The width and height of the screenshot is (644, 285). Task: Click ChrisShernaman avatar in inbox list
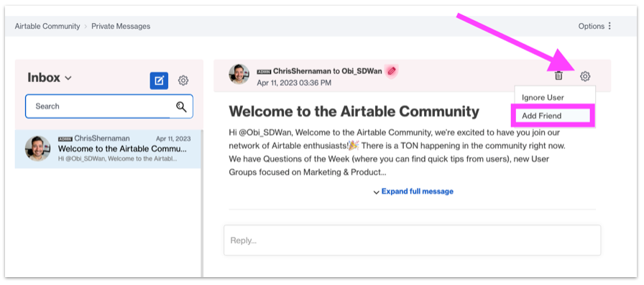[x=37, y=148]
